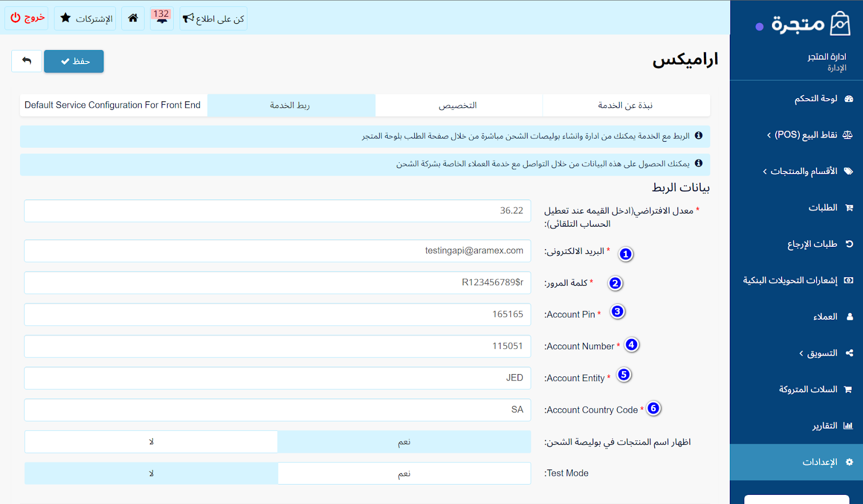Open the ربط الخدمة tab
The width and height of the screenshot is (863, 504).
point(291,105)
